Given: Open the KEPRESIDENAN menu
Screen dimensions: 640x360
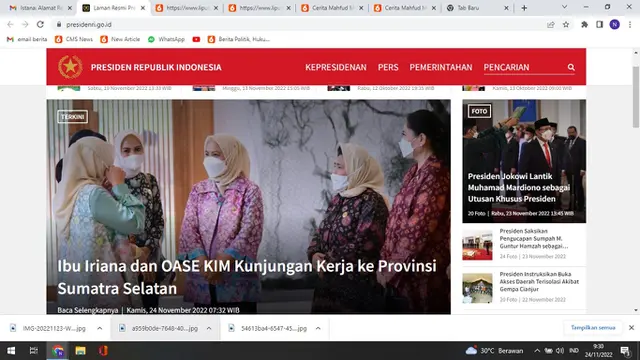Looking at the screenshot, I should [x=336, y=67].
